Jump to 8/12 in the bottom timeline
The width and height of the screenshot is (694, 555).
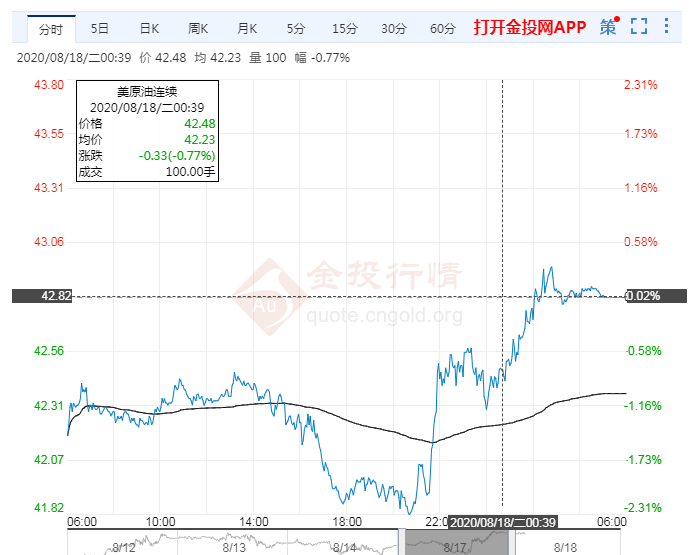tap(123, 545)
